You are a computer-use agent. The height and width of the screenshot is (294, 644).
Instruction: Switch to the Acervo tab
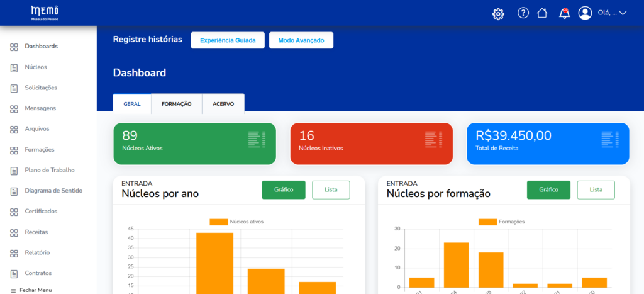(x=223, y=104)
